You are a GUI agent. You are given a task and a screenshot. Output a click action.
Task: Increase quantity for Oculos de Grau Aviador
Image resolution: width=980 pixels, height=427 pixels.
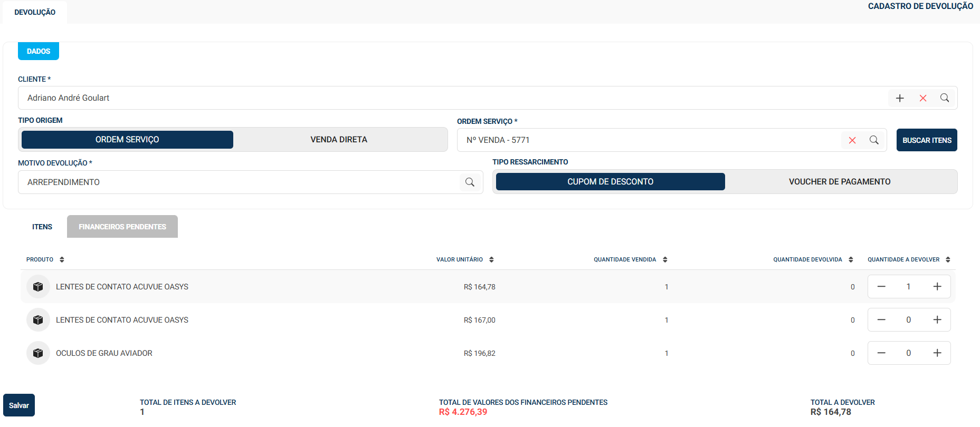coord(937,353)
